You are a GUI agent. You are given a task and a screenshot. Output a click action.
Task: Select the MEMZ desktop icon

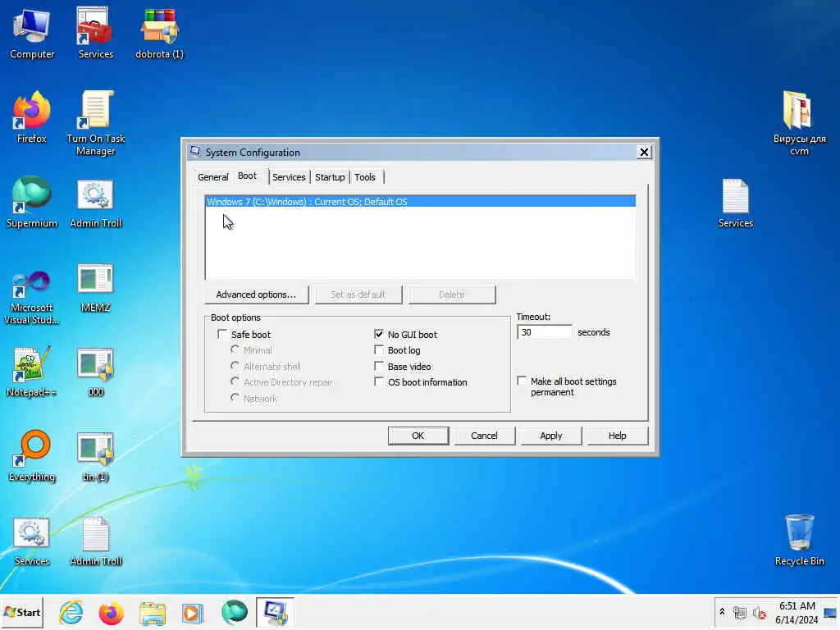(x=95, y=288)
